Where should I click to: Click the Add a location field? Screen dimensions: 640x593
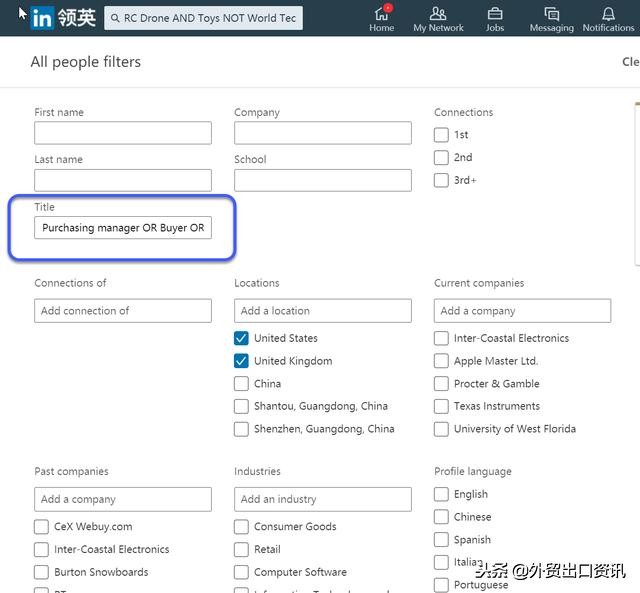click(x=322, y=311)
